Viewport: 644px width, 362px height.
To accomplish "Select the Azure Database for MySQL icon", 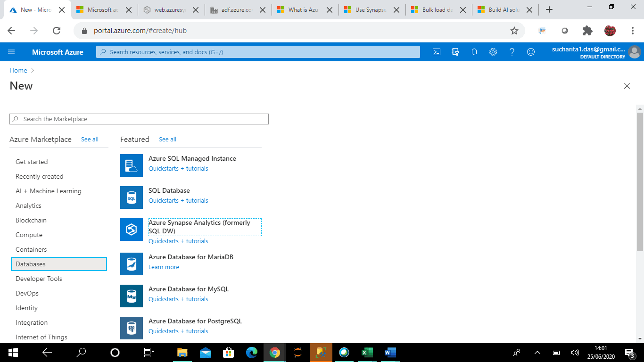I will (132, 296).
